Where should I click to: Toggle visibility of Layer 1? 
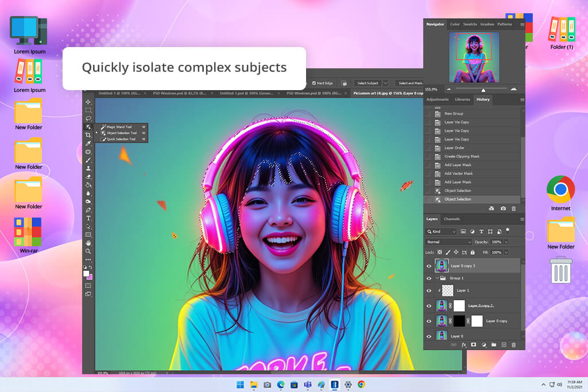pos(429,290)
